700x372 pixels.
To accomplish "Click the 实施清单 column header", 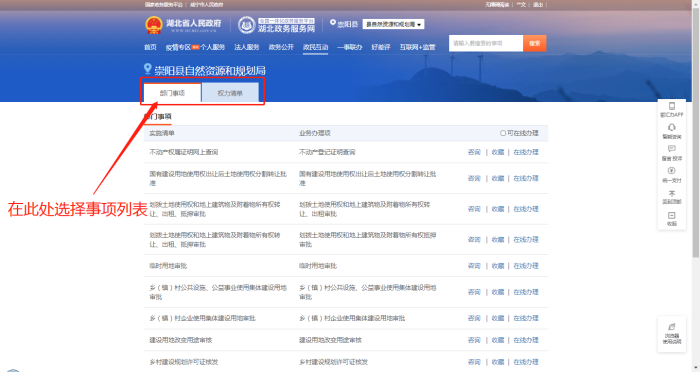I will (162, 133).
